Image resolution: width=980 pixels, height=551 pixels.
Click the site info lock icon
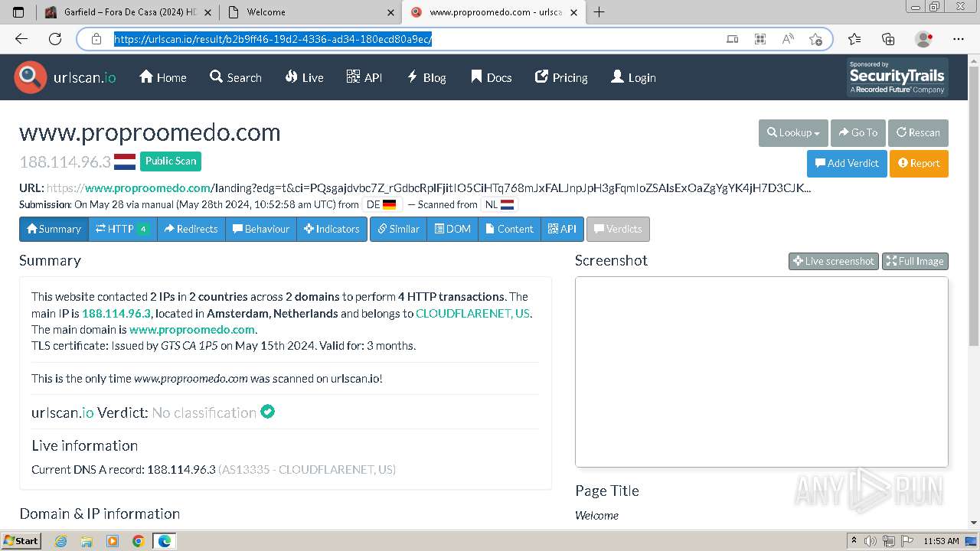[x=96, y=39]
